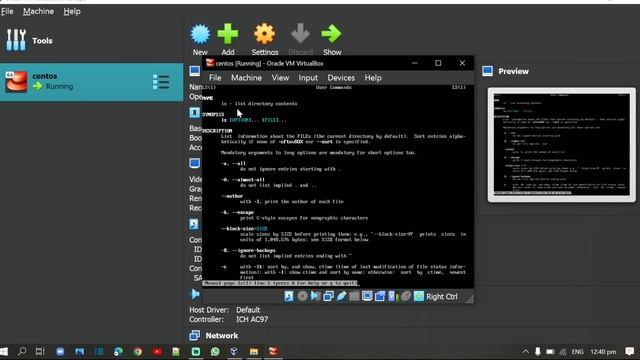Screen dimensions: 640x360
Task: Click the grey Discard arrow icon
Action: point(300,34)
